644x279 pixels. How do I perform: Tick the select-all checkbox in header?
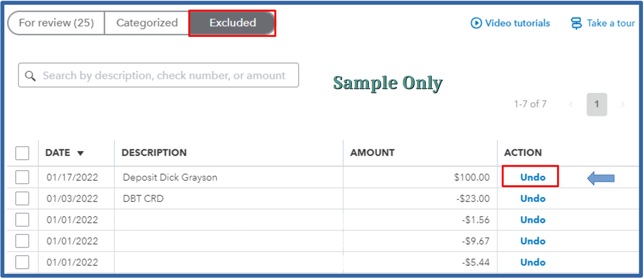click(22, 153)
